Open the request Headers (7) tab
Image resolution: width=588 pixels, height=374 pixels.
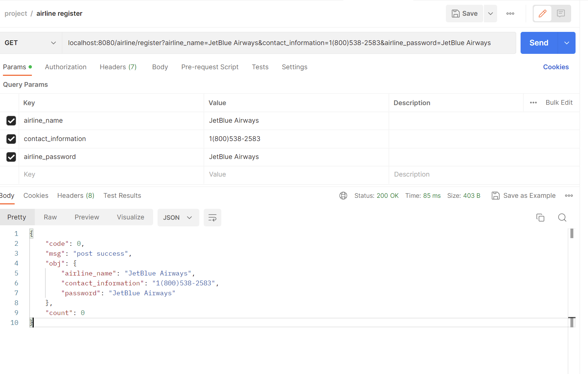tap(118, 67)
